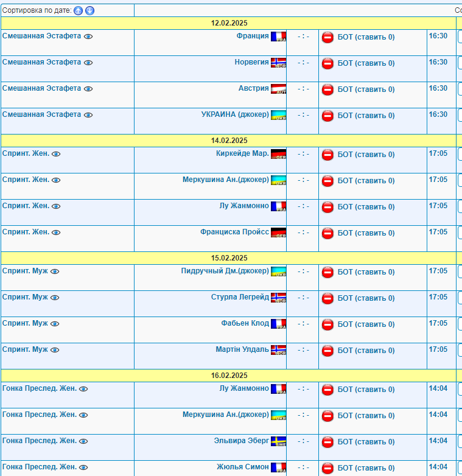
Task: Click БОТ (ставить 0) in Австрия row
Action: click(x=366, y=89)
